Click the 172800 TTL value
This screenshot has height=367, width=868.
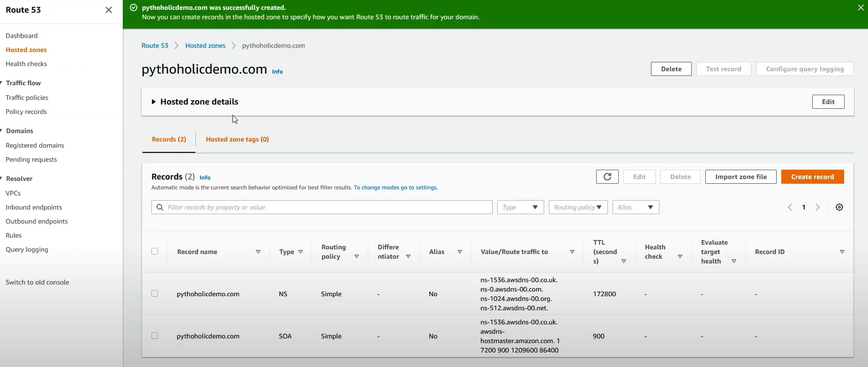(605, 294)
